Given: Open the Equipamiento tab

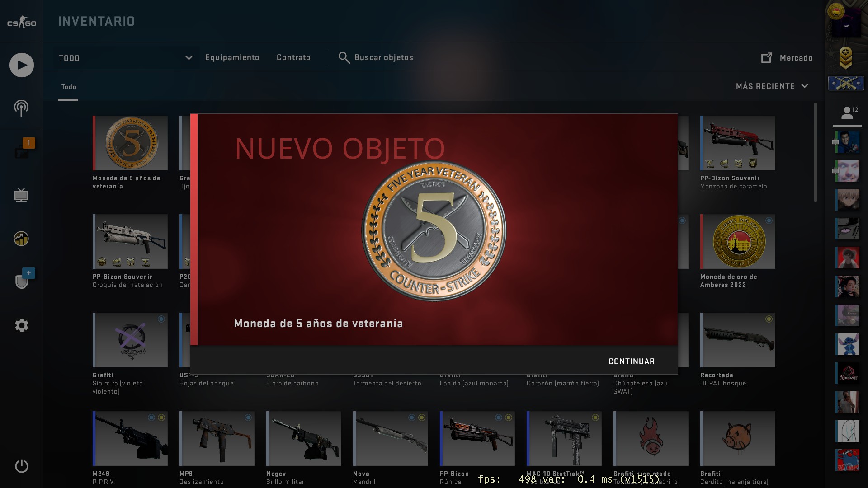Looking at the screenshot, I should [x=232, y=58].
